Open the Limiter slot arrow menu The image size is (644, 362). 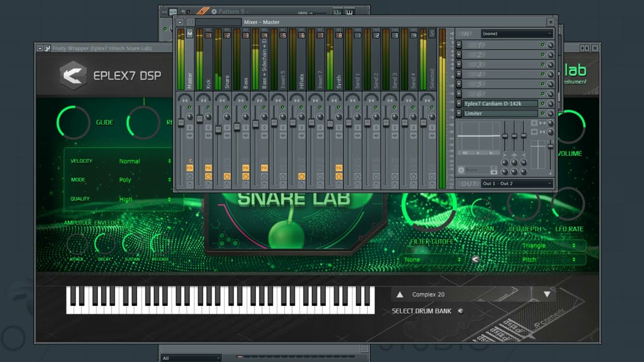459,114
